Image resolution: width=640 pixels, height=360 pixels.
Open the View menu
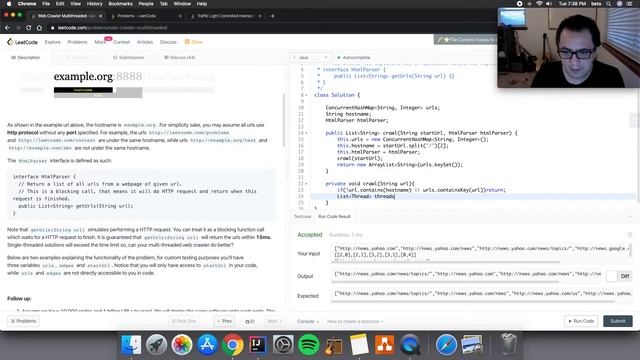[76, 4]
